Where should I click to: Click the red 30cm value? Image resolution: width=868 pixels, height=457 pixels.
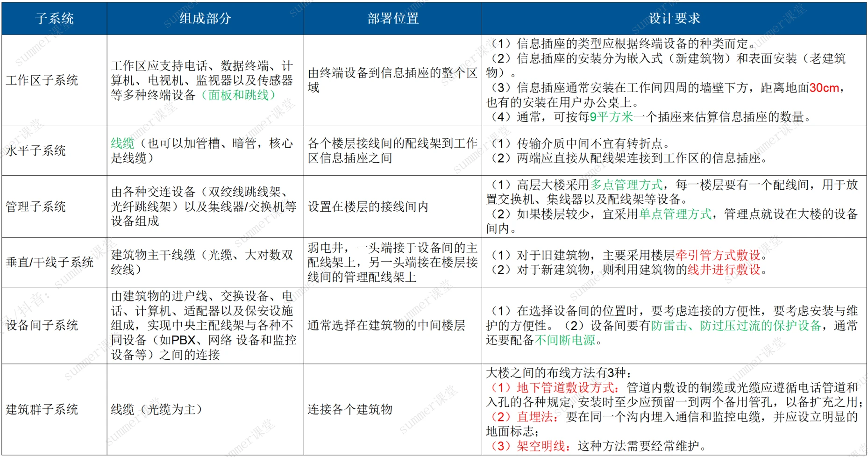point(824,88)
